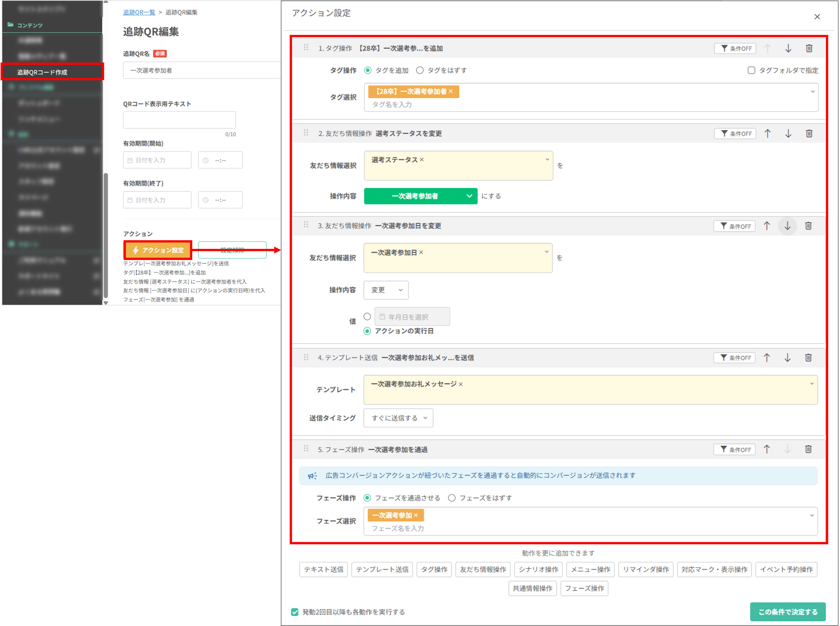Grab drag handle of action 3 row
The width and height of the screenshot is (840, 626).
pyautogui.click(x=306, y=225)
